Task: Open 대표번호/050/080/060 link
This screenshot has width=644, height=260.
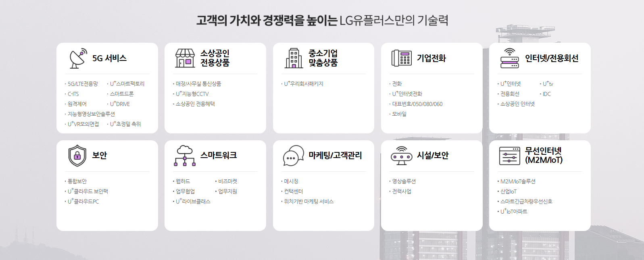Action: tap(417, 104)
